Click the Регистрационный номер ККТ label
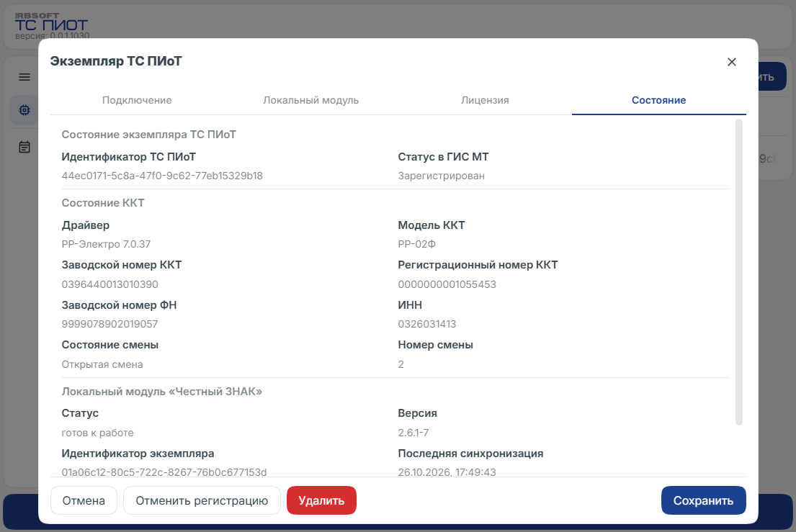Viewport: 796px width, 532px height. pyautogui.click(x=478, y=265)
